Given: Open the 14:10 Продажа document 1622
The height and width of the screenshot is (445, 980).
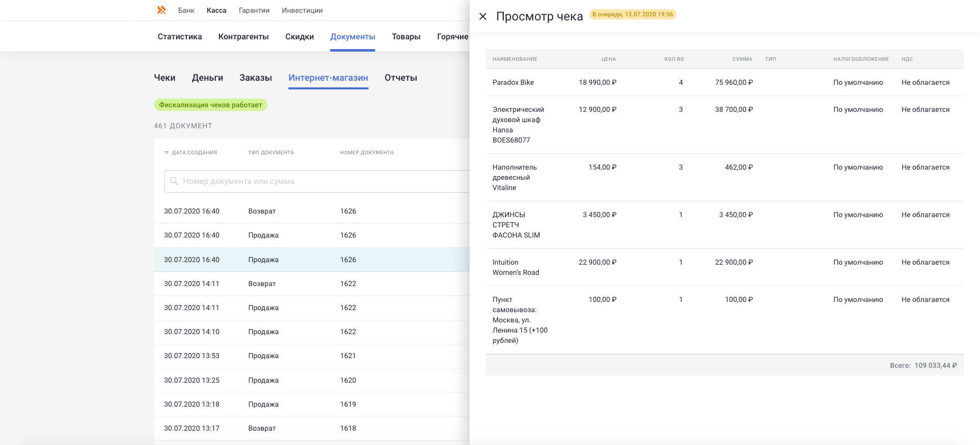Looking at the screenshot, I should click(x=312, y=332).
